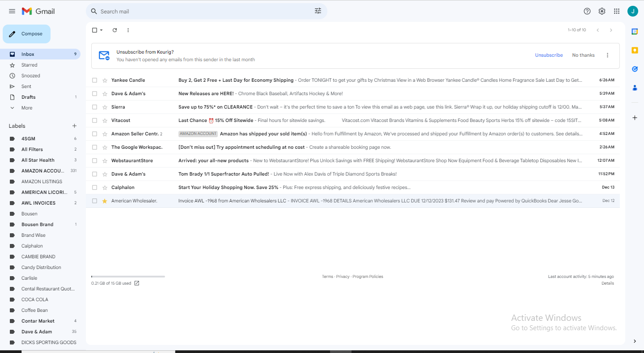This screenshot has height=353, width=644.
Task: Show search options filter icon
Action: (x=318, y=11)
